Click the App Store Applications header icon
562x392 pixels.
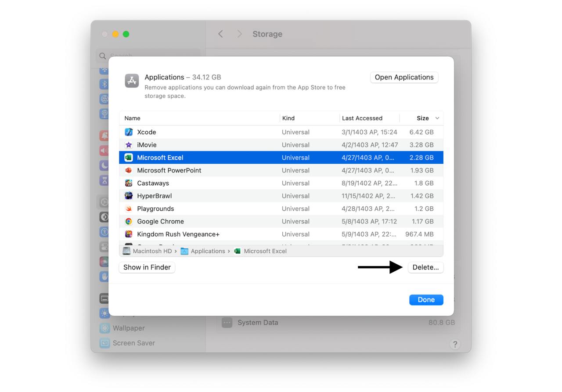[x=132, y=81]
